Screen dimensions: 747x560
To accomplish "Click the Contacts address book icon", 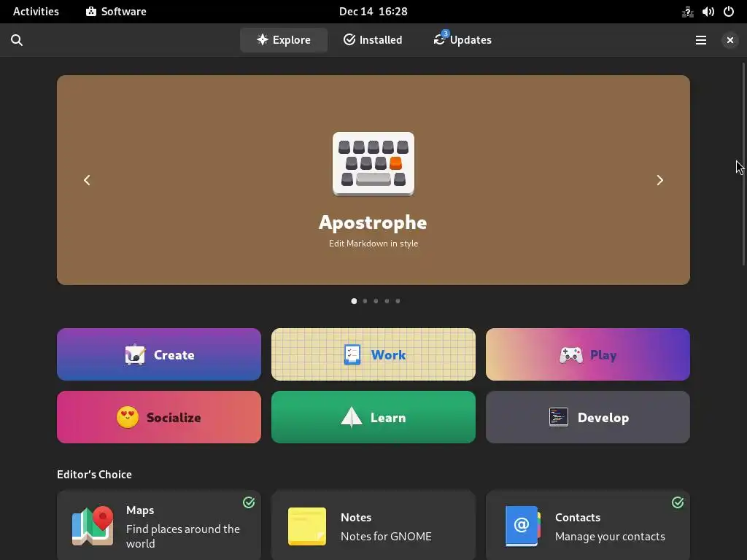I will (522, 526).
